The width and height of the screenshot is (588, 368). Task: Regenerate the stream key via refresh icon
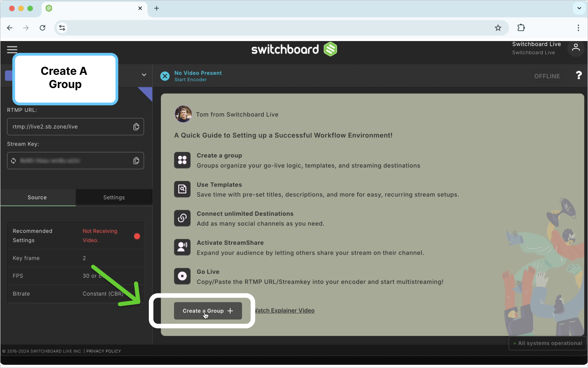13,161
